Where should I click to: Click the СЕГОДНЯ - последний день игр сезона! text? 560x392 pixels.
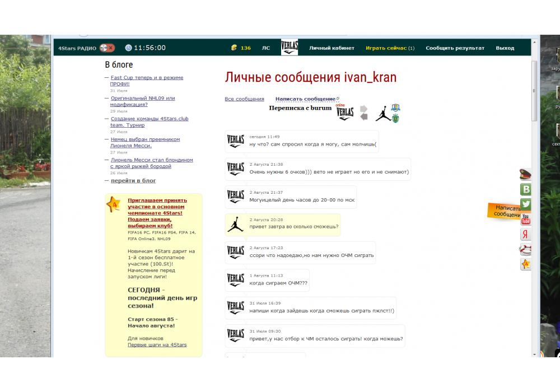coord(162,298)
